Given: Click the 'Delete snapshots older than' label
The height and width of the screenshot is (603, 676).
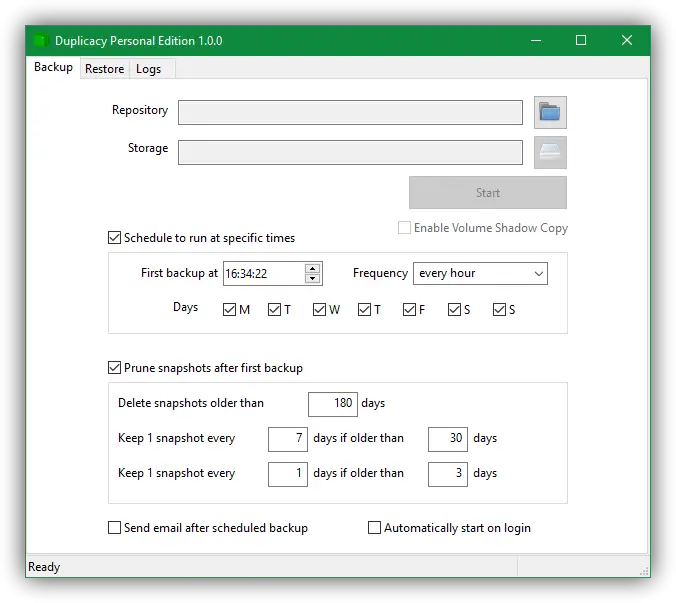Looking at the screenshot, I should point(191,403).
